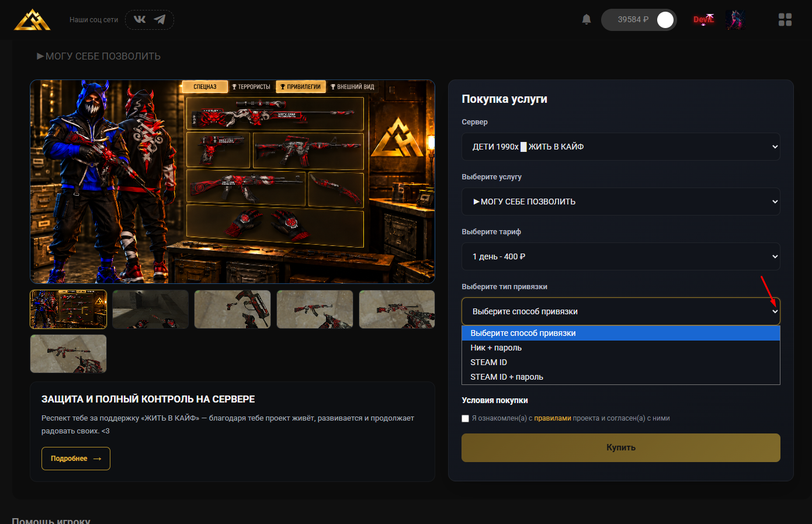Click the large weapon showcase preview image
The image size is (812, 524).
coord(233,182)
